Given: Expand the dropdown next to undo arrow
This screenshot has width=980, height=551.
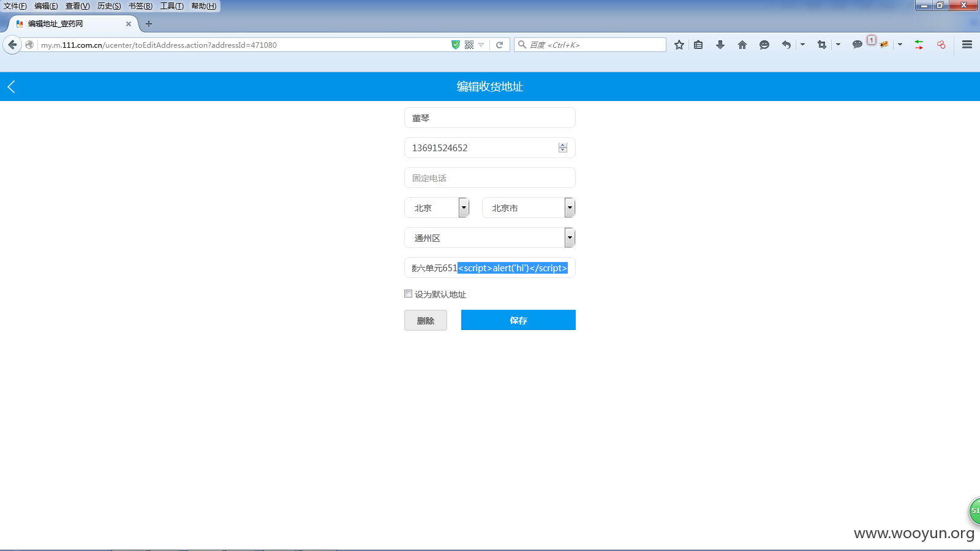Looking at the screenshot, I should click(802, 45).
